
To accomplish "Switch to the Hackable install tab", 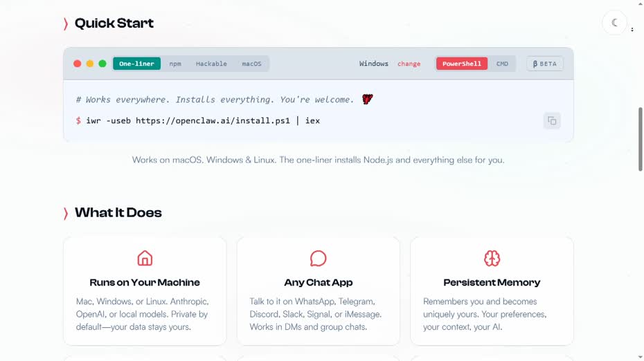I will (211, 64).
